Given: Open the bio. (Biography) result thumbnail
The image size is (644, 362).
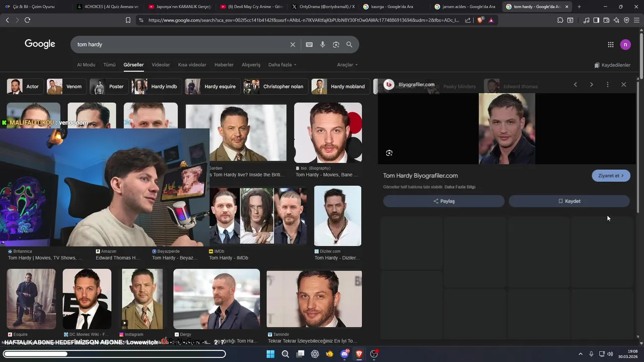Looking at the screenshot, I should 328,133.
